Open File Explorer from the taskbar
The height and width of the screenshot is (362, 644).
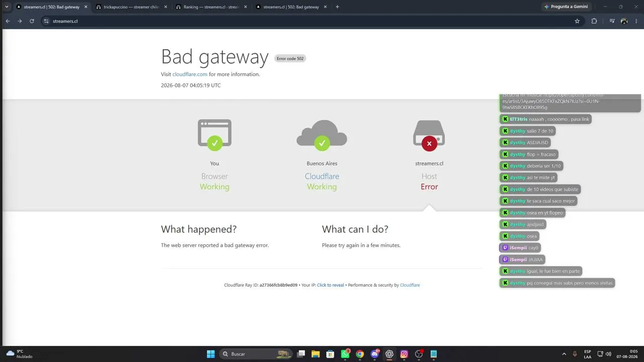[x=315, y=354]
